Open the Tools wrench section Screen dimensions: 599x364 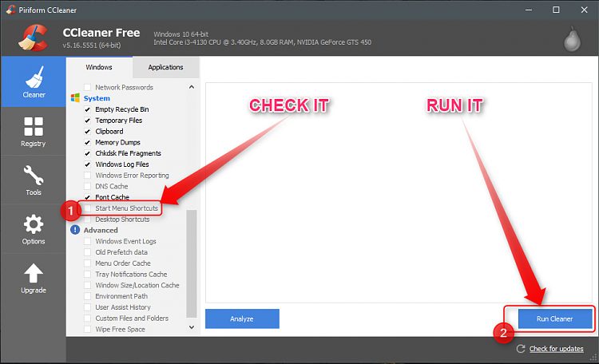(34, 180)
